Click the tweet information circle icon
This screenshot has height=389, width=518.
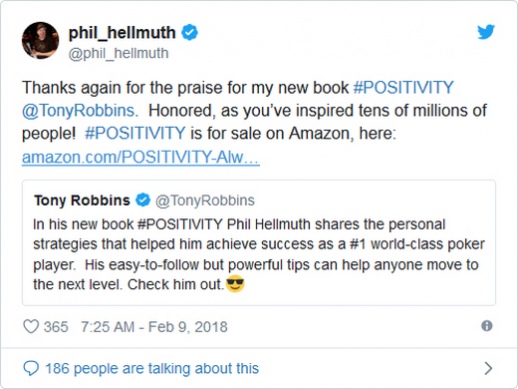(x=487, y=326)
